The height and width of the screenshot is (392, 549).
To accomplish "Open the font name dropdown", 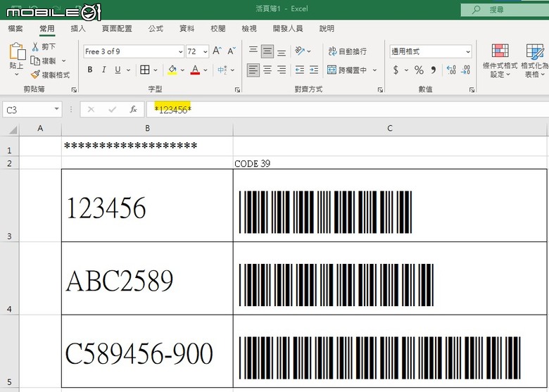I will [181, 51].
